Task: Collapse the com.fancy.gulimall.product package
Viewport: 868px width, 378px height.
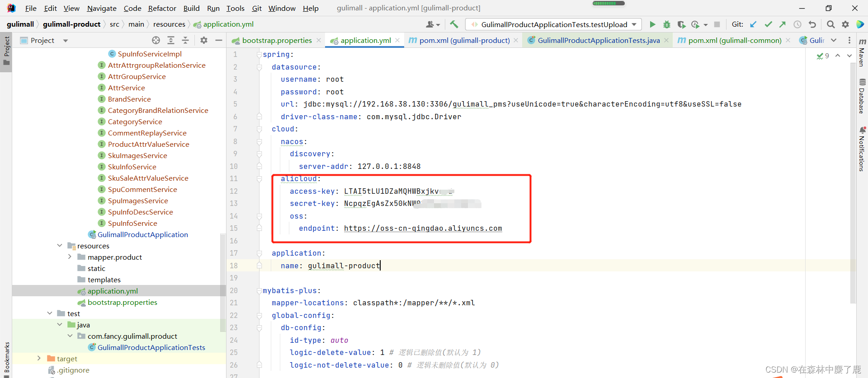Action: point(70,336)
